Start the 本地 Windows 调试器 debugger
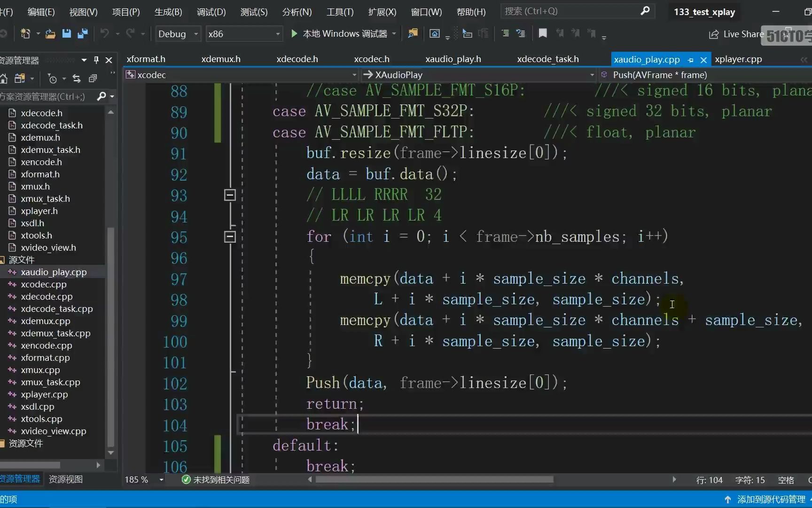Viewport: 812px width, 508px height. (x=339, y=34)
